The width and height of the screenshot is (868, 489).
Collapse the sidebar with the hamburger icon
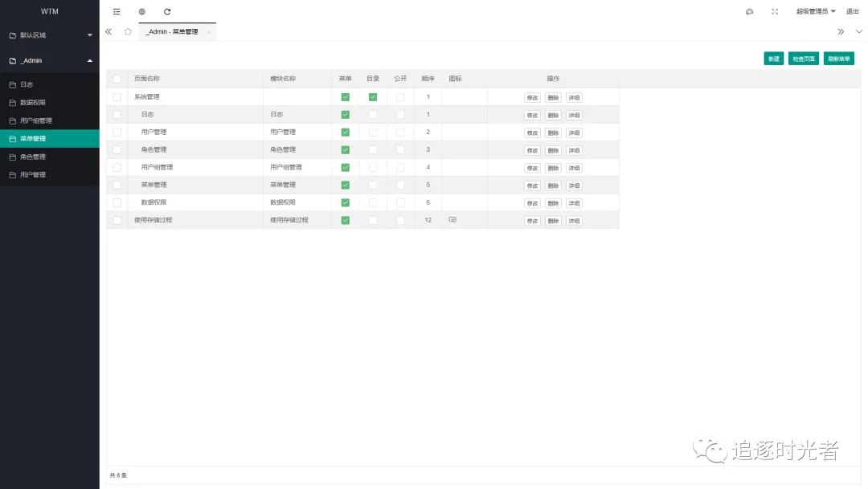tap(117, 11)
